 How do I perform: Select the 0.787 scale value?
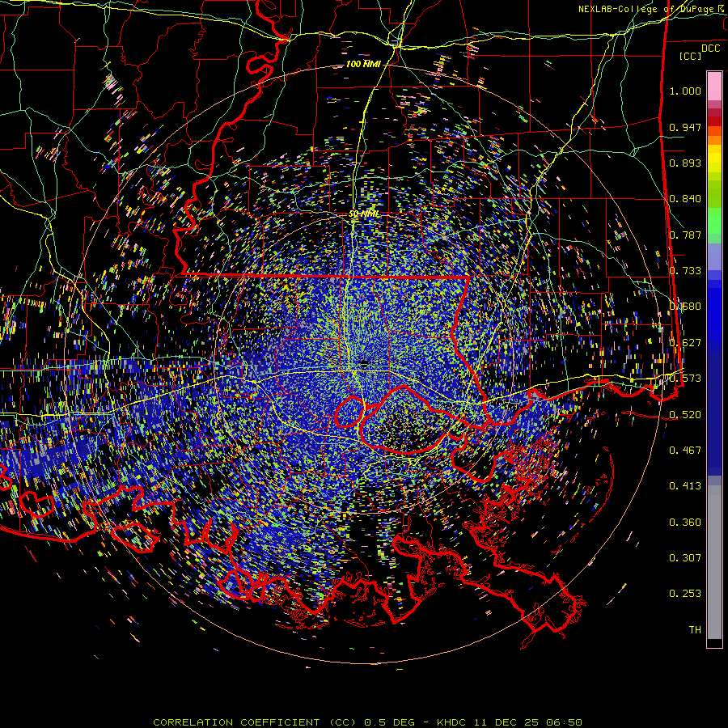tap(685, 235)
